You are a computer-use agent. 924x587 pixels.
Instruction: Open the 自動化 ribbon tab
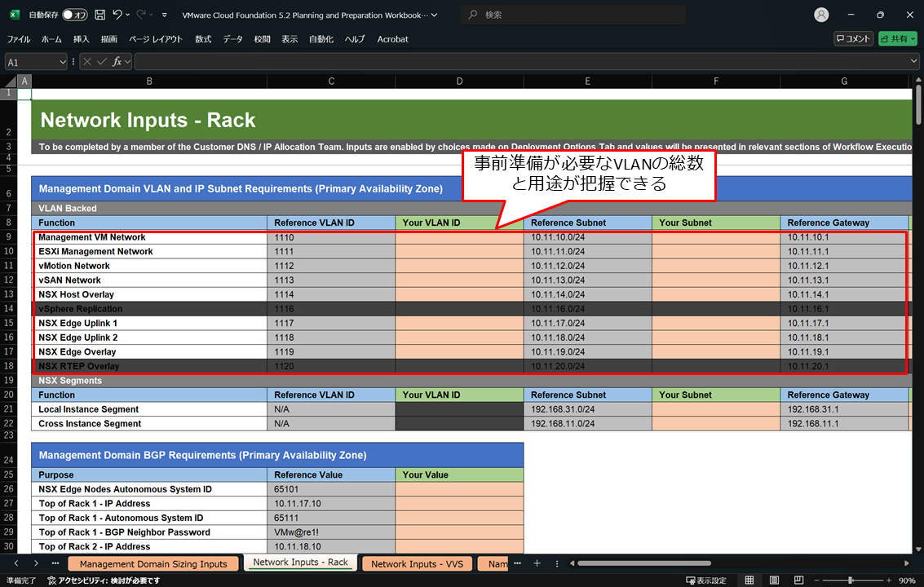(x=321, y=39)
